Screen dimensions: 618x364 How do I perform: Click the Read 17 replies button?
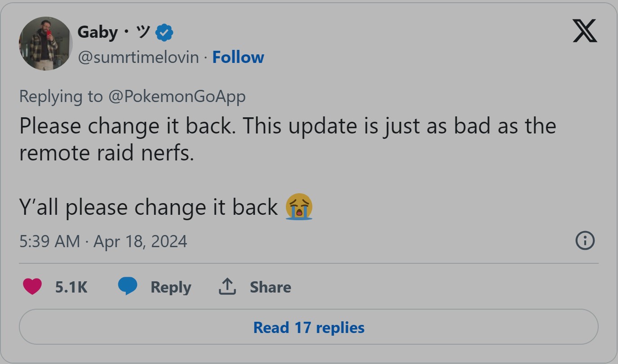(x=309, y=327)
